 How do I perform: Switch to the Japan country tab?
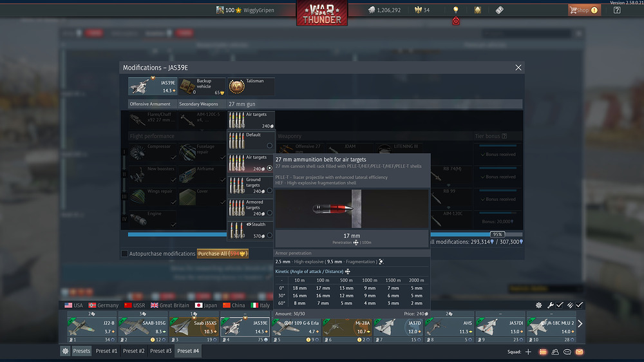206,305
